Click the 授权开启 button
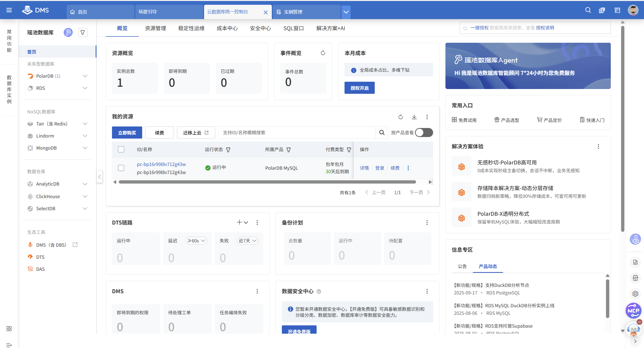 (x=360, y=88)
